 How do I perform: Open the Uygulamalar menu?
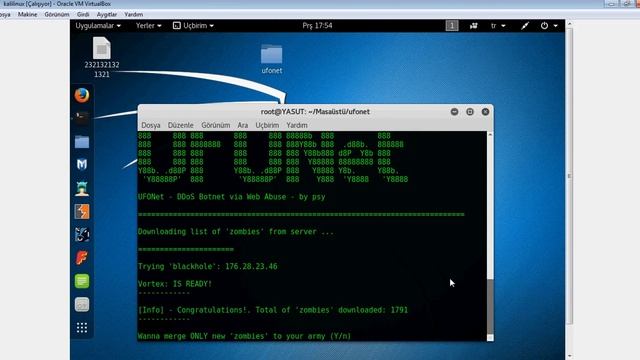pos(98,26)
